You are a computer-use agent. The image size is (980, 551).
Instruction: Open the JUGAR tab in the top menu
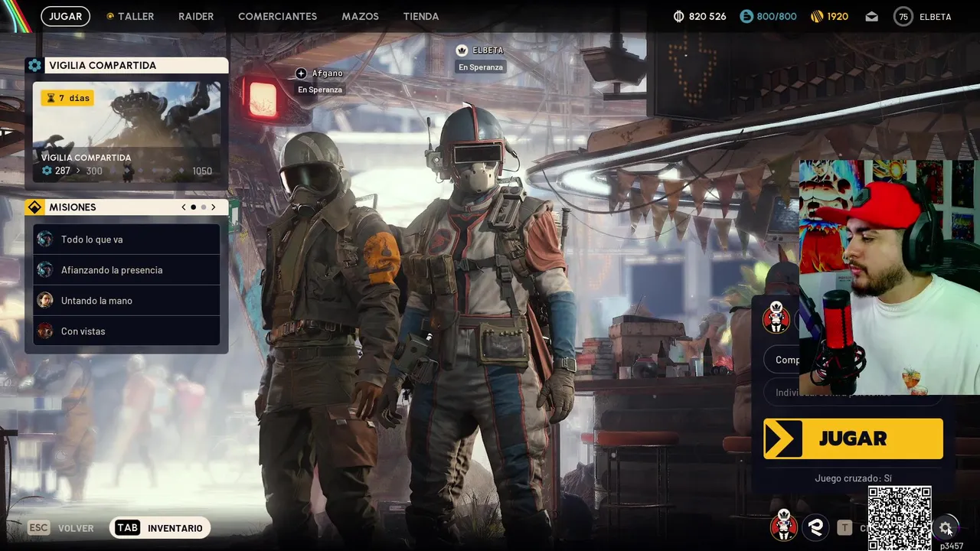click(65, 16)
